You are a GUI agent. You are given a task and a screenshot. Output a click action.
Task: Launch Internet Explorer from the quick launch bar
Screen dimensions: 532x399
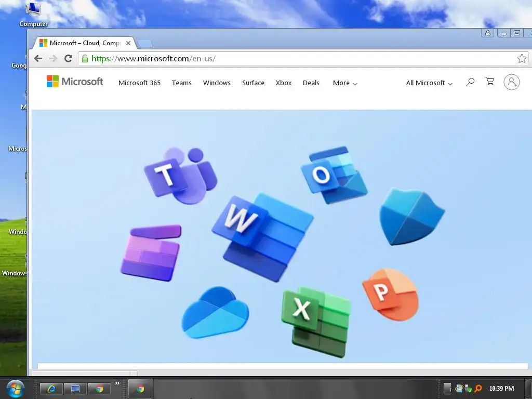pos(51,389)
